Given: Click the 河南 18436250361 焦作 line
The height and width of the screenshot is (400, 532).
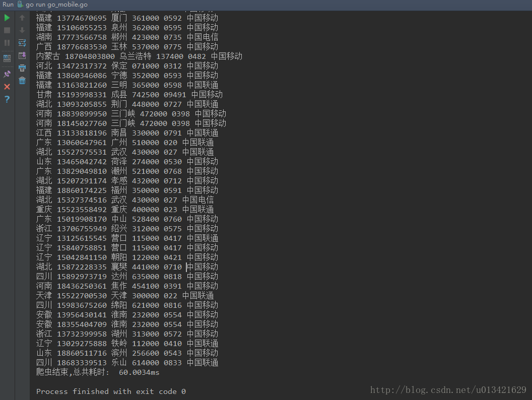Looking at the screenshot, I should pyautogui.click(x=127, y=286).
